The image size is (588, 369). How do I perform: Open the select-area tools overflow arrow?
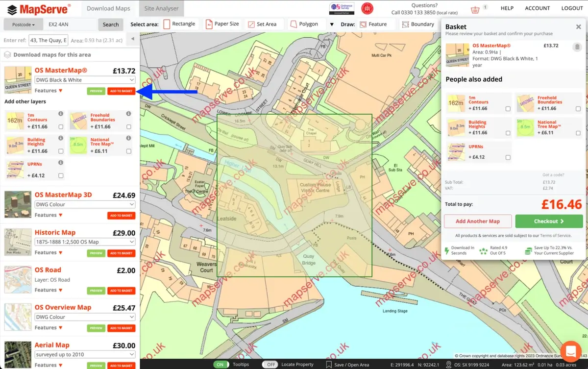[332, 25]
